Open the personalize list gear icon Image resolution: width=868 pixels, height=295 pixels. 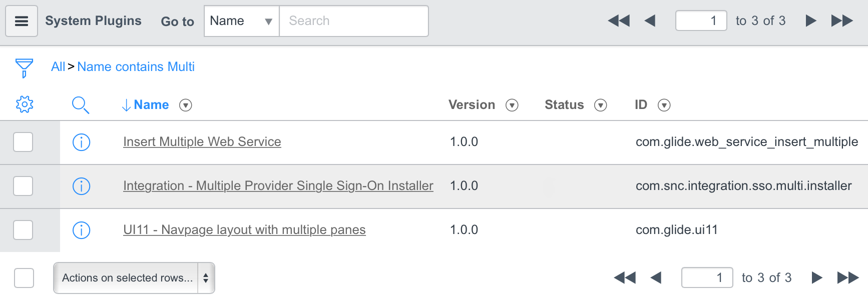coord(25,104)
